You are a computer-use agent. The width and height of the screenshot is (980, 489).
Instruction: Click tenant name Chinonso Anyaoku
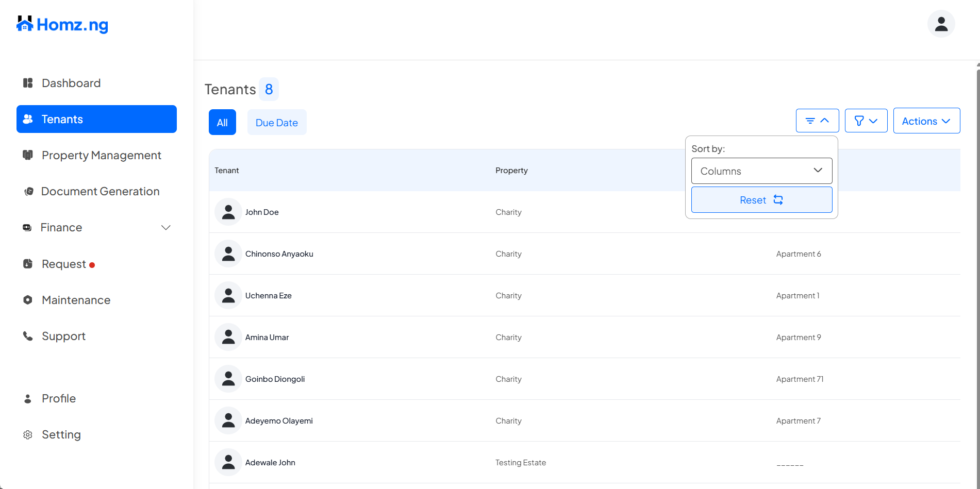[279, 254]
